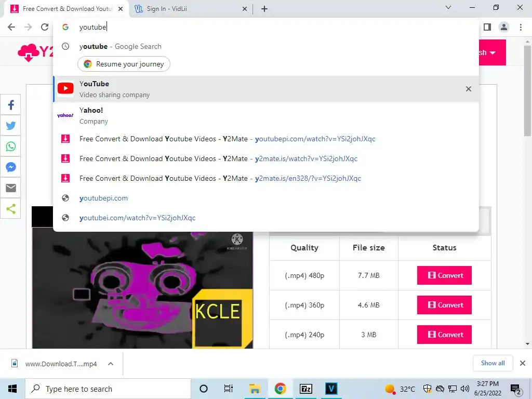Open Task View icon on taskbar
Screen dimensions: 532x399
229,389
